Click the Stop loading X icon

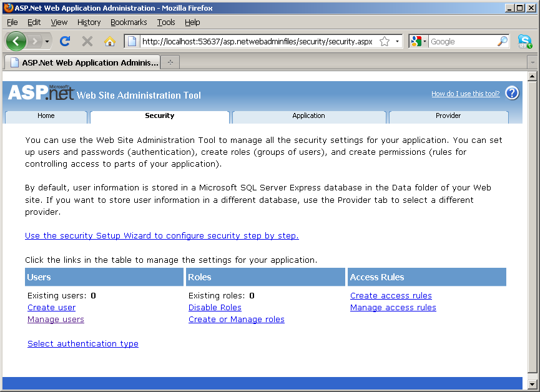pyautogui.click(x=87, y=41)
